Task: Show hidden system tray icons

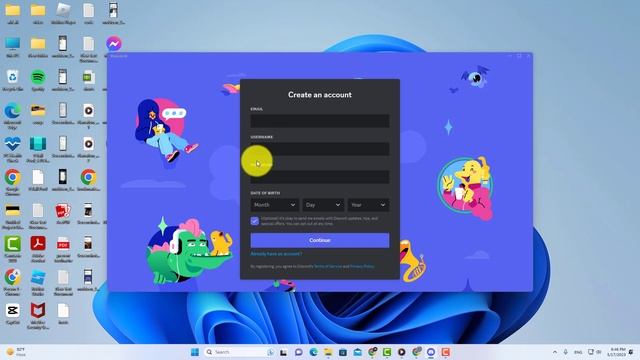Action: (555, 352)
